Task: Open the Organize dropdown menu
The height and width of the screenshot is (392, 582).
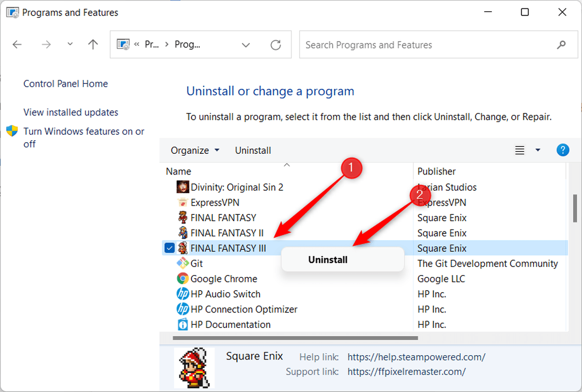Action: click(x=195, y=150)
